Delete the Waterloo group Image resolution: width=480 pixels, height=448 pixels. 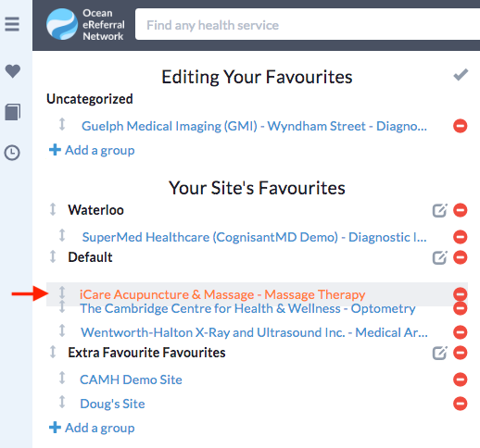(x=460, y=210)
